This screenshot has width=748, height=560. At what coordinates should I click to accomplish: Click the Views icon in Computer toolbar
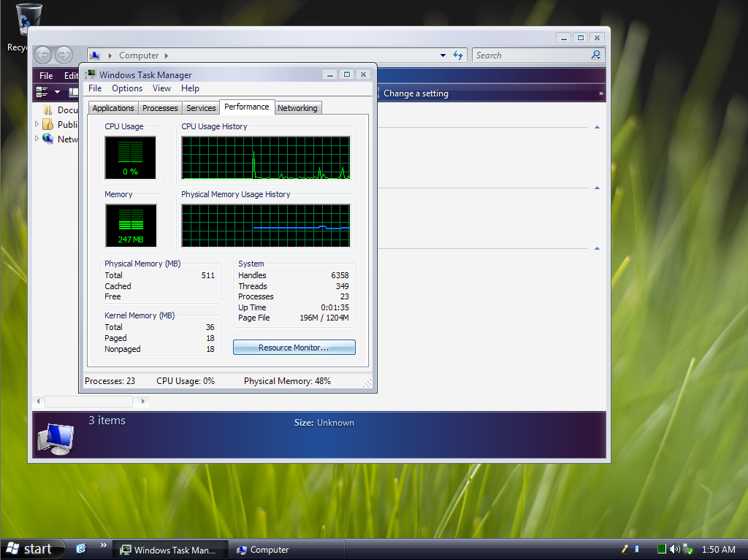[42, 92]
